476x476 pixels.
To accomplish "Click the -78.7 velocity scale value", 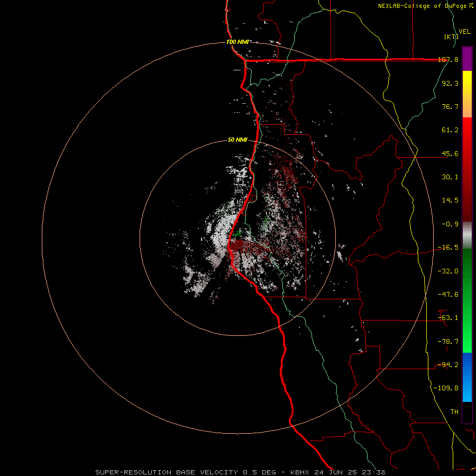I will click(x=448, y=342).
